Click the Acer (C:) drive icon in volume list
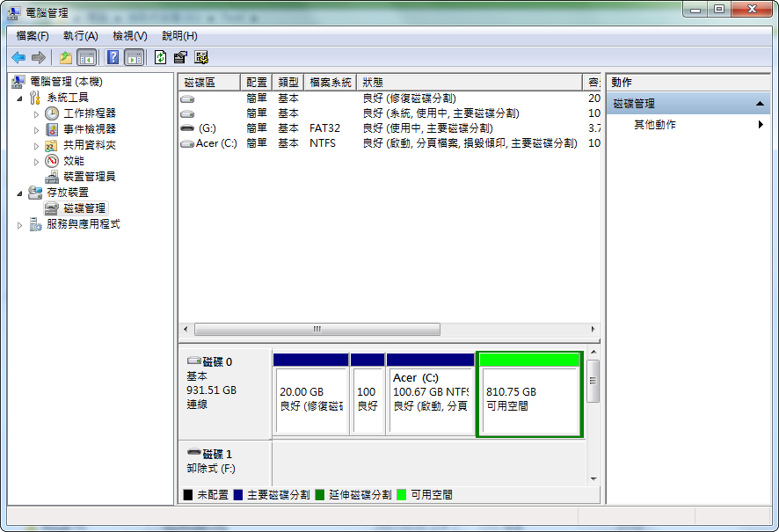The height and width of the screenshot is (532, 779). pyautogui.click(x=187, y=143)
